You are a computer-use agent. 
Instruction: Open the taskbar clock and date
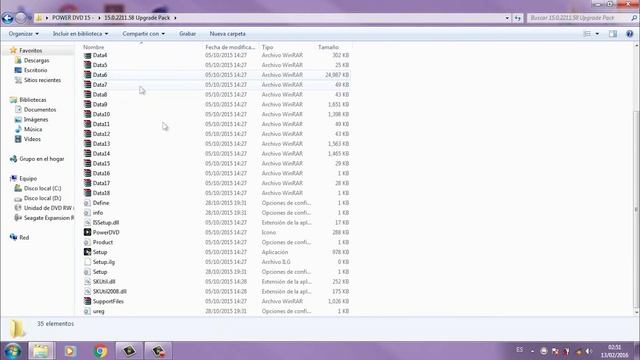coord(614,351)
